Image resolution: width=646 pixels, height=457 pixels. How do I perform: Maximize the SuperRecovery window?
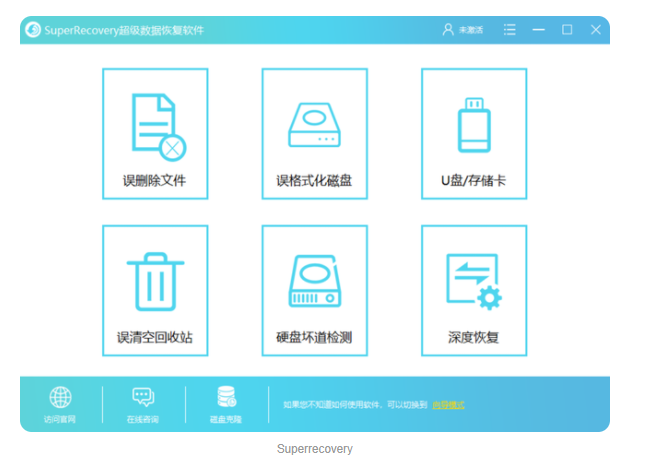point(567,30)
